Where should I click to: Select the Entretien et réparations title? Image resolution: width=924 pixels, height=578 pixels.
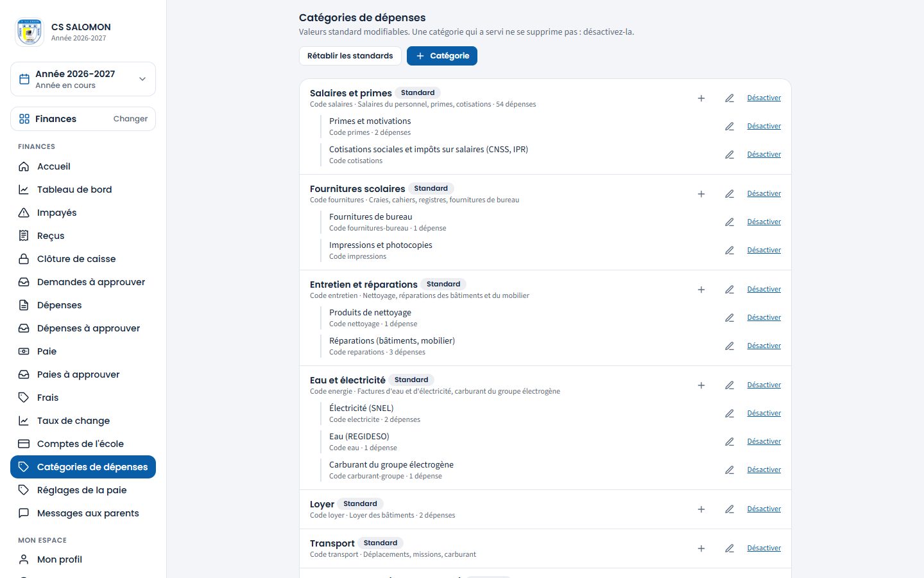point(364,285)
